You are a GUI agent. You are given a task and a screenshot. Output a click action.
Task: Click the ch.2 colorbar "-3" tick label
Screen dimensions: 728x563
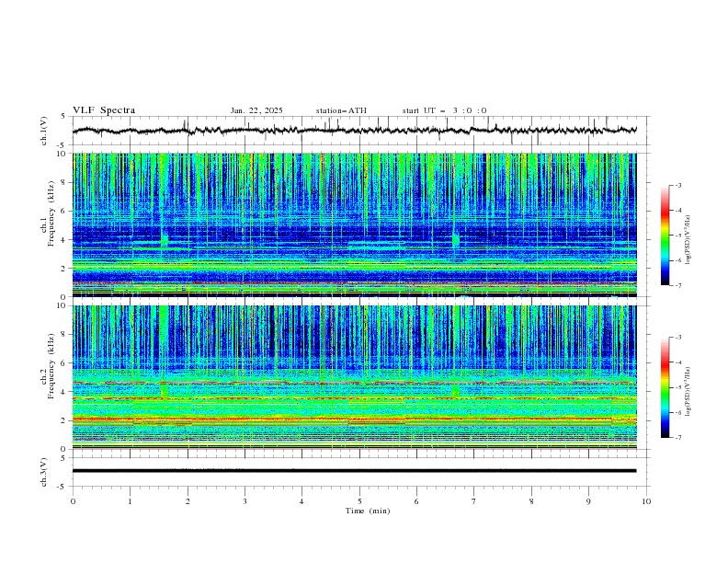click(677, 338)
